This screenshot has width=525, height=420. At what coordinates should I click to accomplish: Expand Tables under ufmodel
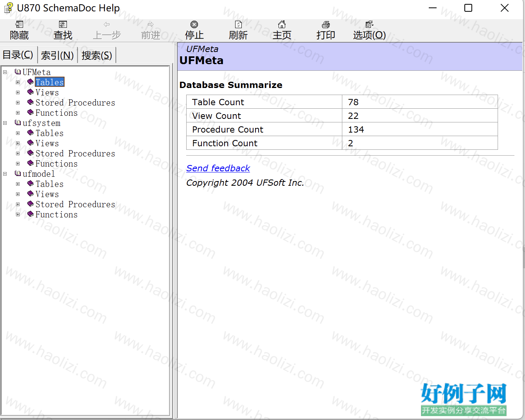(x=18, y=184)
